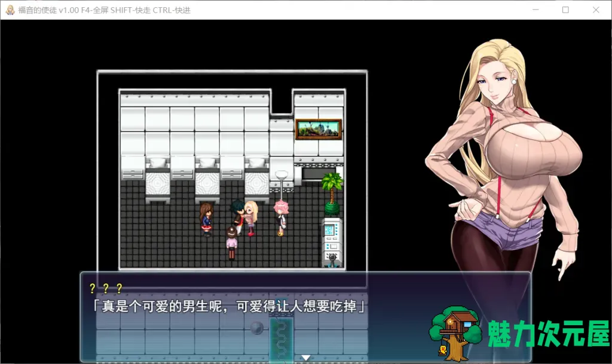Click the dark-haired boy sprite

pyautogui.click(x=238, y=216)
